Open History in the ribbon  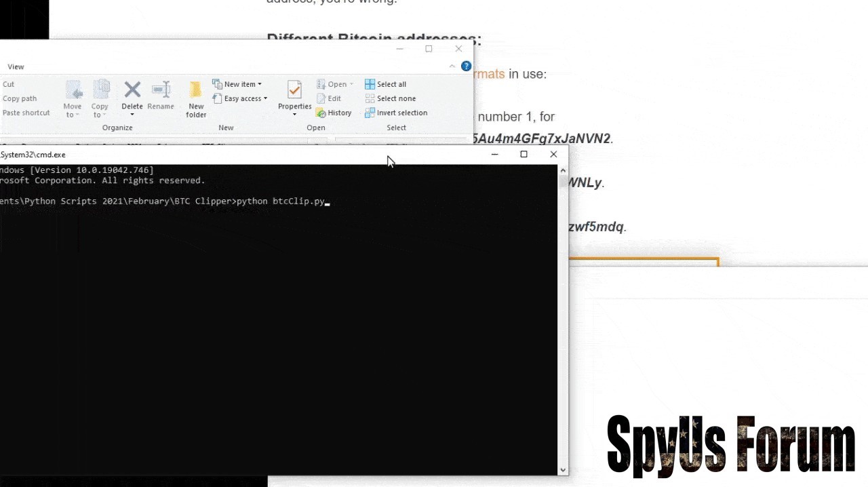[x=334, y=113]
